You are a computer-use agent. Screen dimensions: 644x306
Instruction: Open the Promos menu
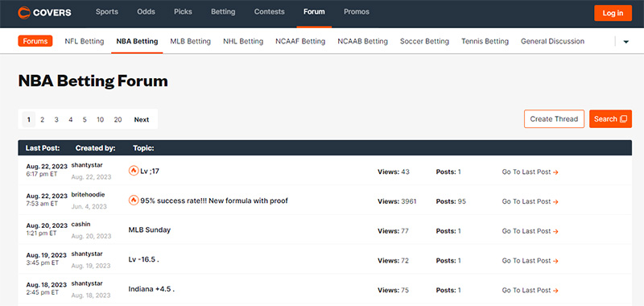tap(357, 12)
